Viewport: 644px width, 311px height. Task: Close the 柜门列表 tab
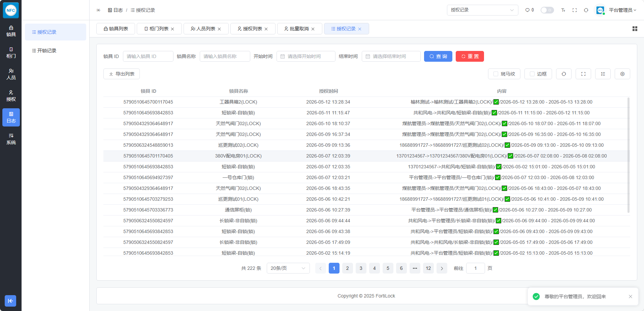(x=172, y=29)
